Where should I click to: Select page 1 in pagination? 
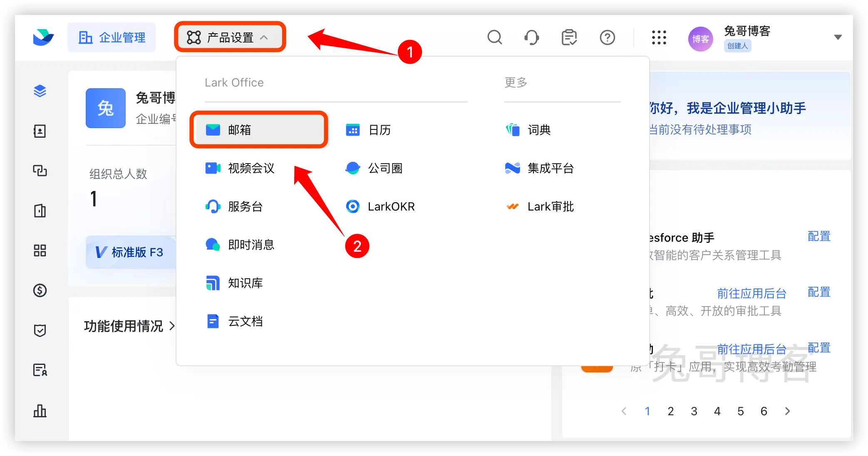647,411
